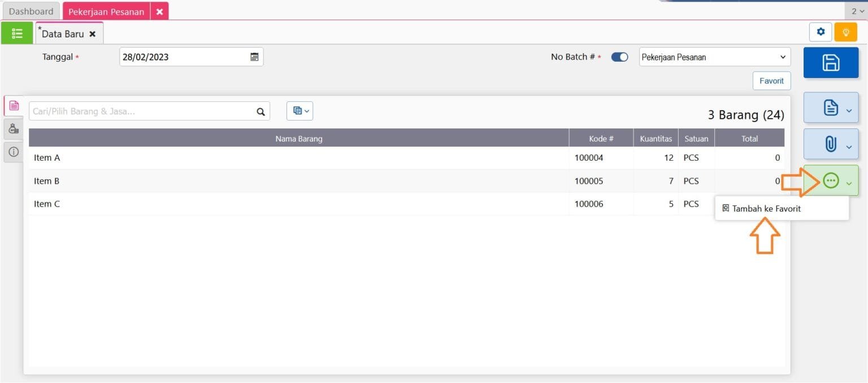
Task: Click the green three-dots more actions button
Action: click(831, 180)
